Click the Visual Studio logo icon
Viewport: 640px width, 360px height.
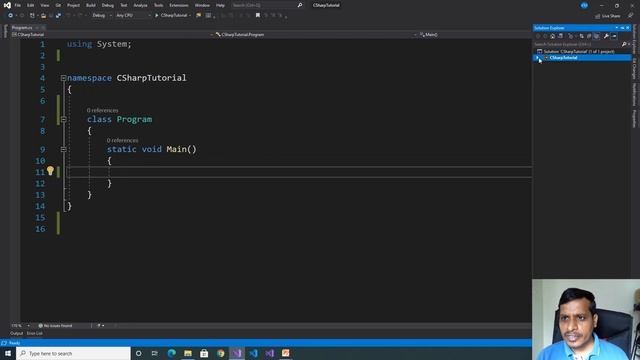(7, 5)
